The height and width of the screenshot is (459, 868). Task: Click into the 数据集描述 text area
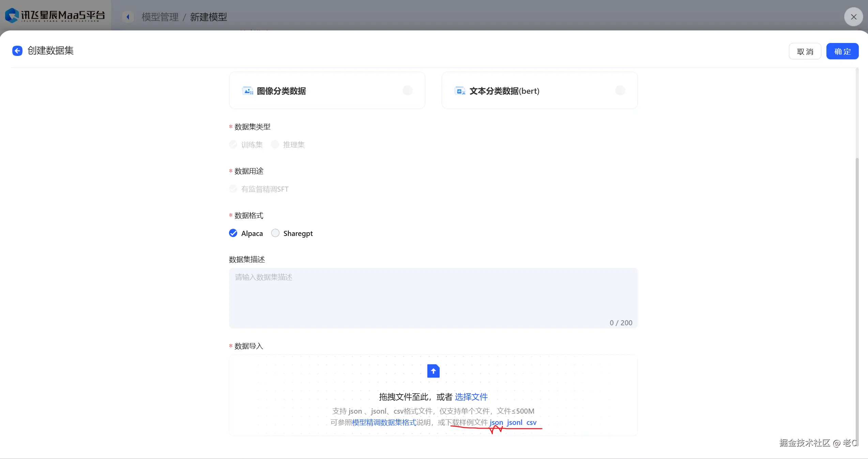click(x=433, y=297)
